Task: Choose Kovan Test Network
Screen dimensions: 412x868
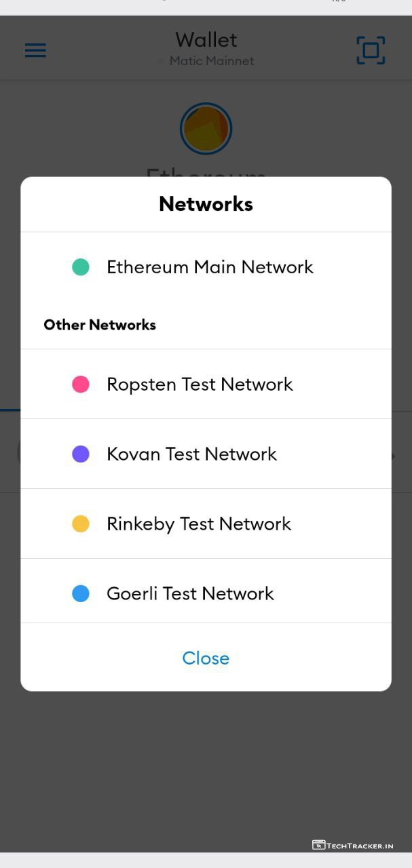Action: 191,454
